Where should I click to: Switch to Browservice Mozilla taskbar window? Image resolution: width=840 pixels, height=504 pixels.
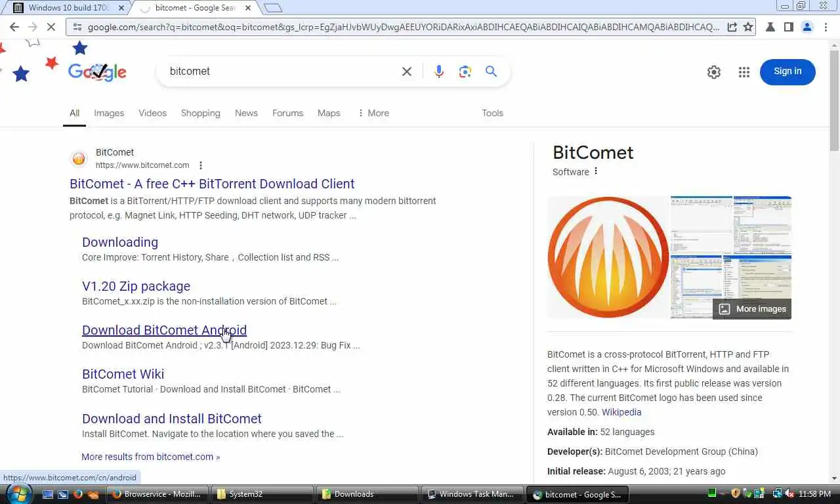pyautogui.click(x=159, y=494)
